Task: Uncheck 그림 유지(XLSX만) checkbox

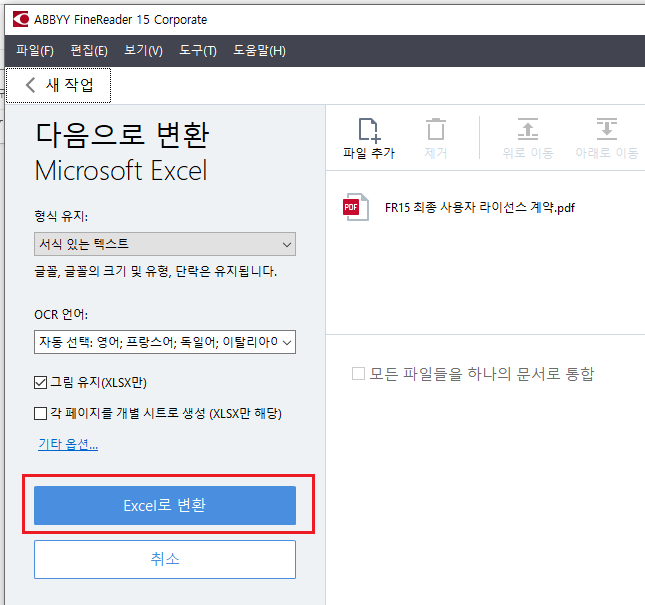Action: [x=40, y=383]
